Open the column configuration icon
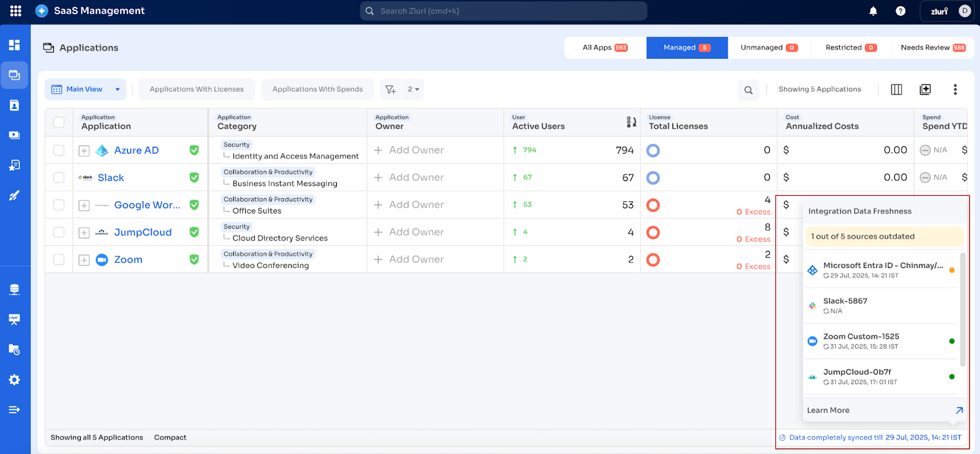 [x=897, y=89]
